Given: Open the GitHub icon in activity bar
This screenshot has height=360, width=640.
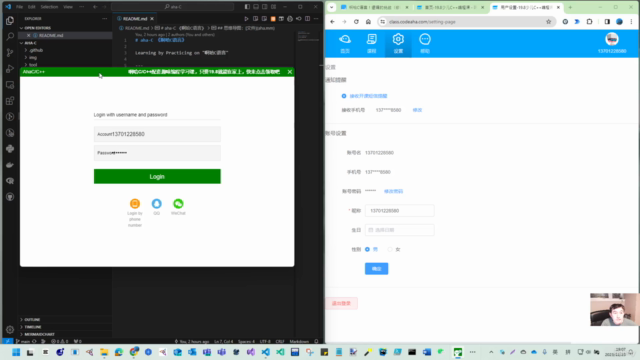Looking at the screenshot, I should click(10, 197).
